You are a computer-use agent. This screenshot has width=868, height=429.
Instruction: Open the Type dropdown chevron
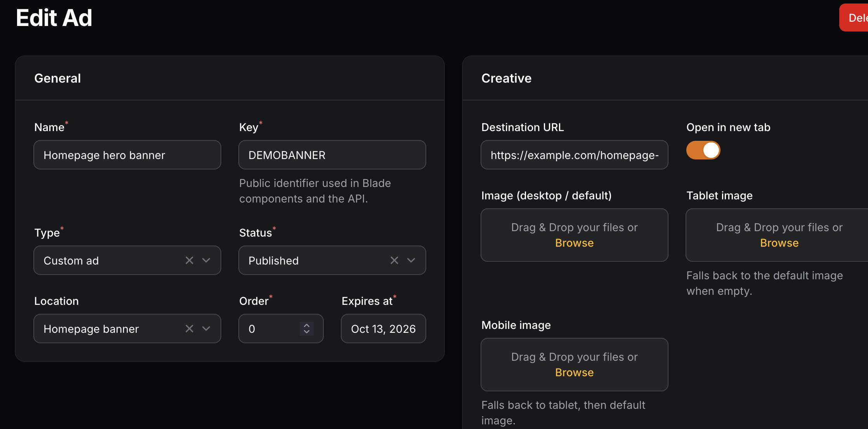(206, 260)
